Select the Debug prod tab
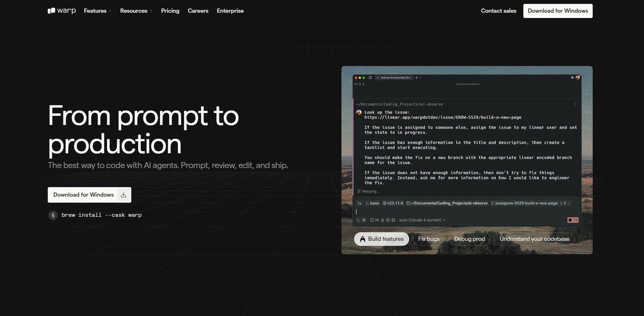The height and width of the screenshot is (316, 644). coord(469,239)
